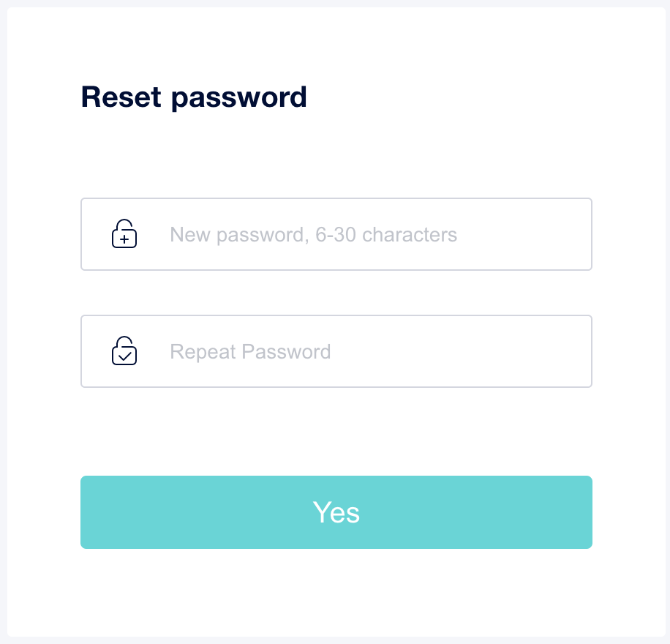Select the padlock icon with check mark
The width and height of the screenshot is (670, 644).
[x=124, y=351]
